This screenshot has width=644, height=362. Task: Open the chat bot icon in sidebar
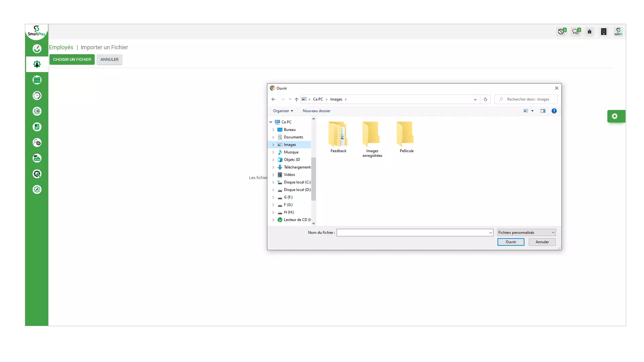pos(37,158)
